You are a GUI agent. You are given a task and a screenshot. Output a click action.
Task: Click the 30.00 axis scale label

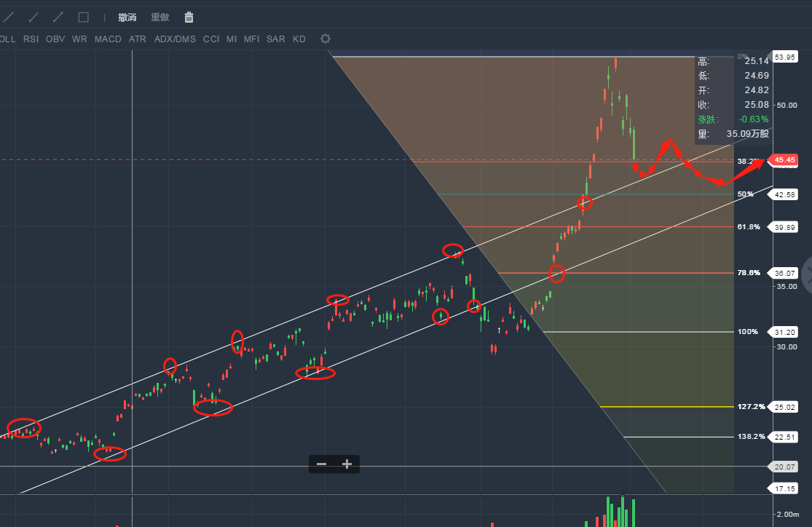787,347
